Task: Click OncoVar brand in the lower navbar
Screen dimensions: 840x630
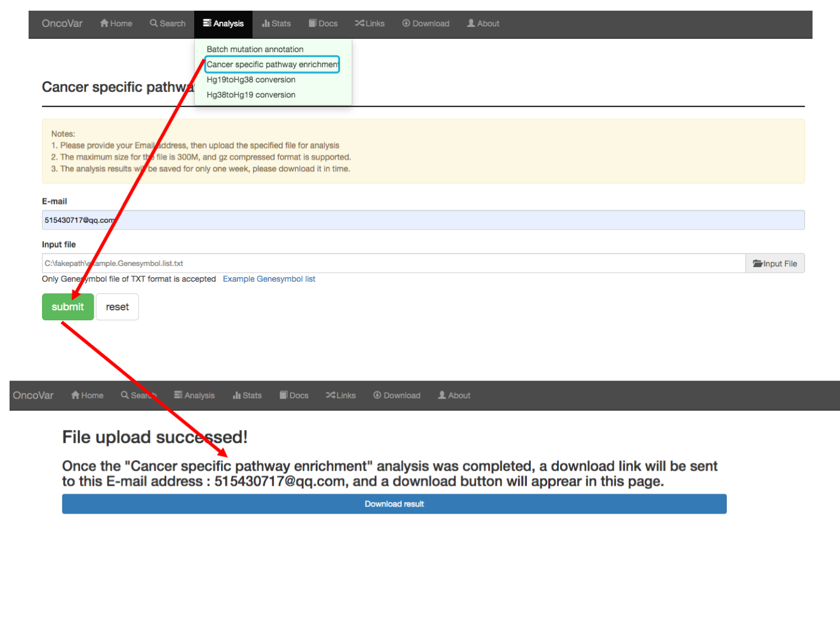Action: (x=33, y=396)
